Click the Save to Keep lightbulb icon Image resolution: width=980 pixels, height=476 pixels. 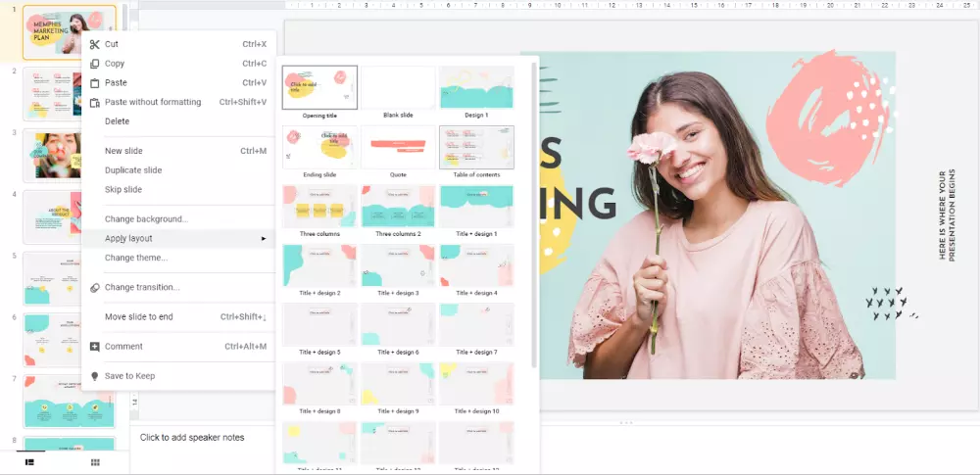94,376
